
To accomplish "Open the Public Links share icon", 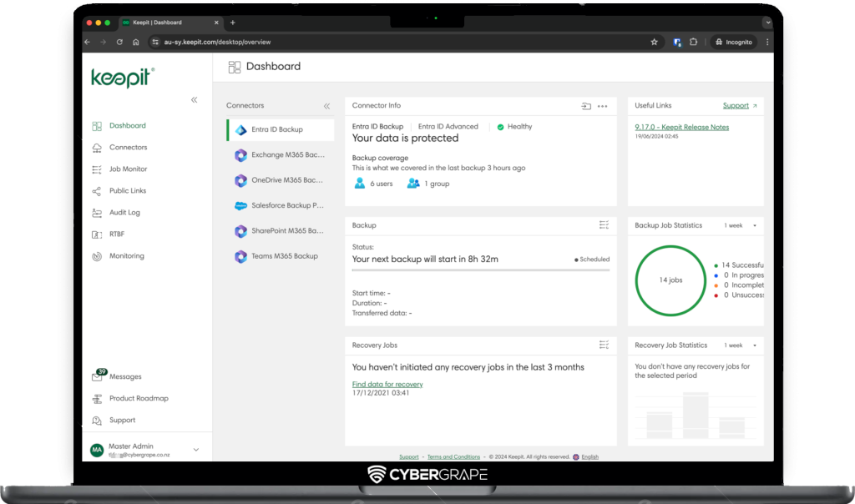I will click(97, 191).
